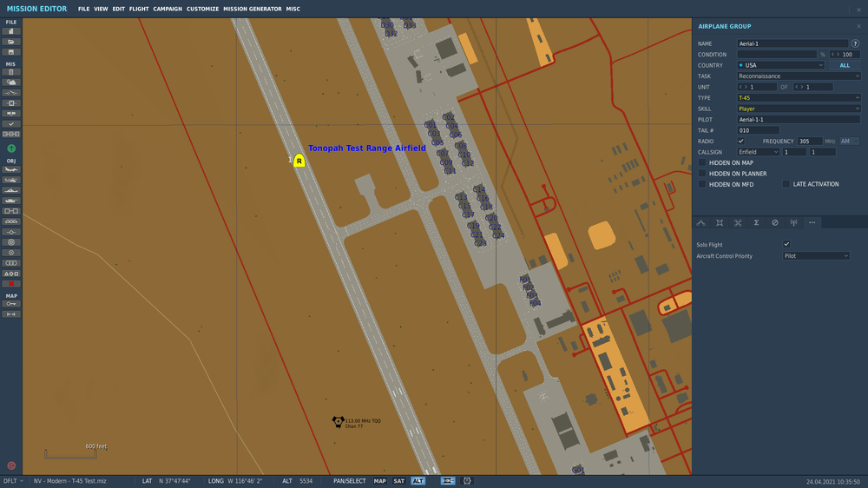Screen dimensions: 868x488
Task: Click the ALL countries button
Action: tap(845, 65)
